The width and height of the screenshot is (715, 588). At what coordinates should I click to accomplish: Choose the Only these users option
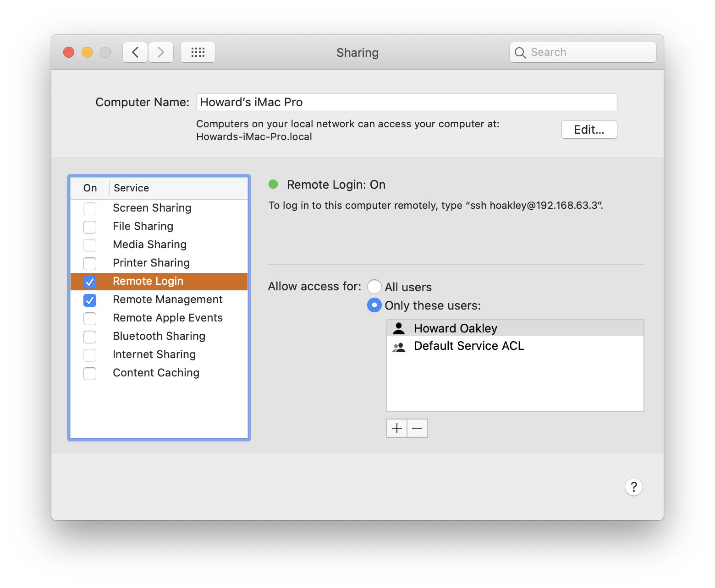374,305
